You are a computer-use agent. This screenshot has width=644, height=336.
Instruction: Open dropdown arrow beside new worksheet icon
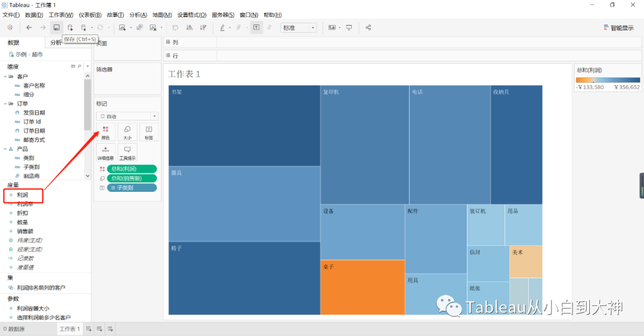click(x=131, y=28)
